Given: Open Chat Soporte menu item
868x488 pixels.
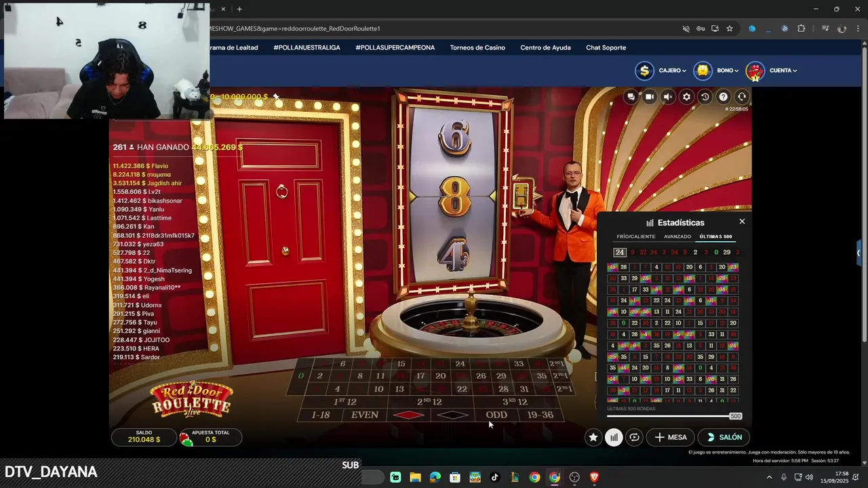Looking at the screenshot, I should (x=606, y=47).
